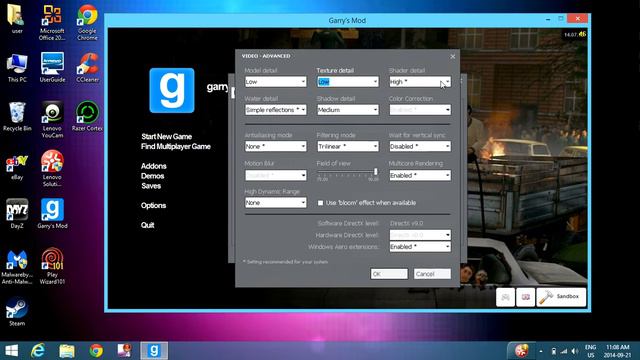Open Options from main menu

click(x=153, y=205)
